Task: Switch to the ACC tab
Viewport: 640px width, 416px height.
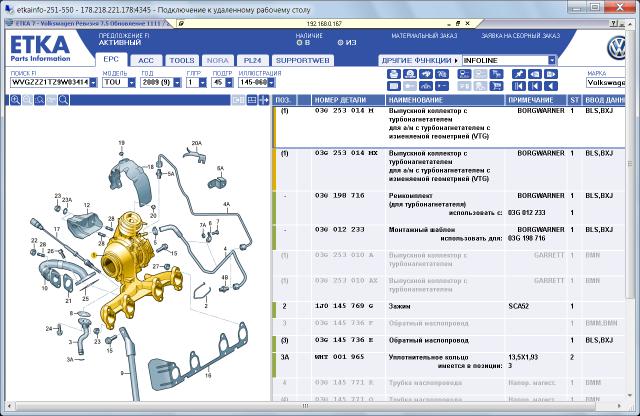Action: tap(146, 60)
